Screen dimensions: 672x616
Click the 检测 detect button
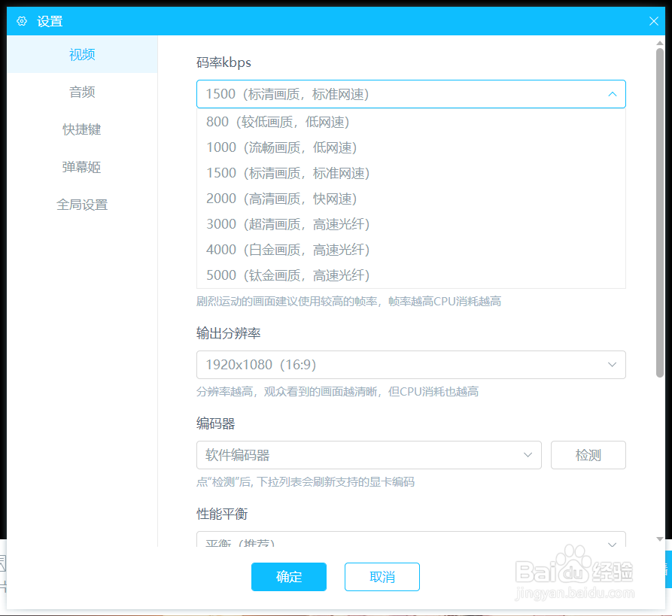coord(588,454)
